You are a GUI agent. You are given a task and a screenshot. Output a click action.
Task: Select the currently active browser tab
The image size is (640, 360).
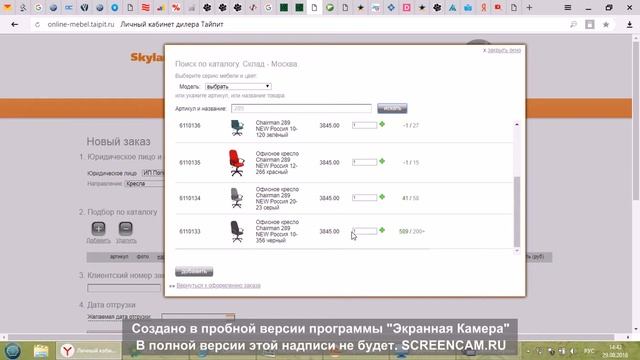pos(314,7)
